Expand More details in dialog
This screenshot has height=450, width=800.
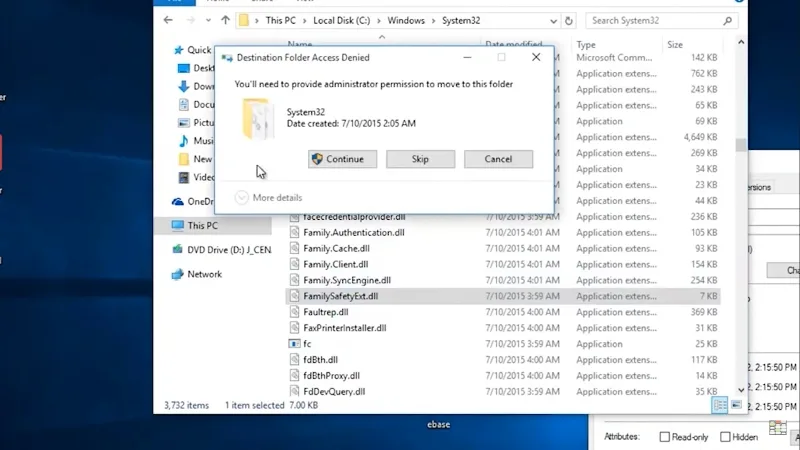[269, 197]
